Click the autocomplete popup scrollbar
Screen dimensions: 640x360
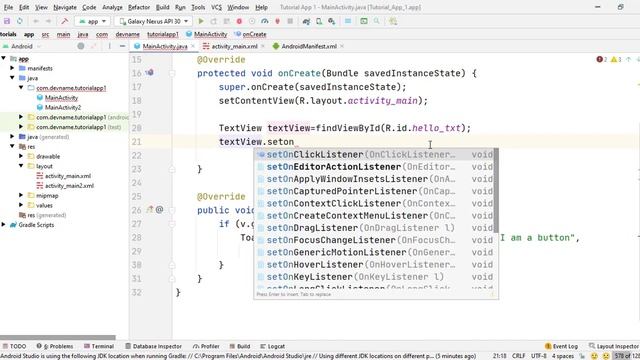click(496, 190)
